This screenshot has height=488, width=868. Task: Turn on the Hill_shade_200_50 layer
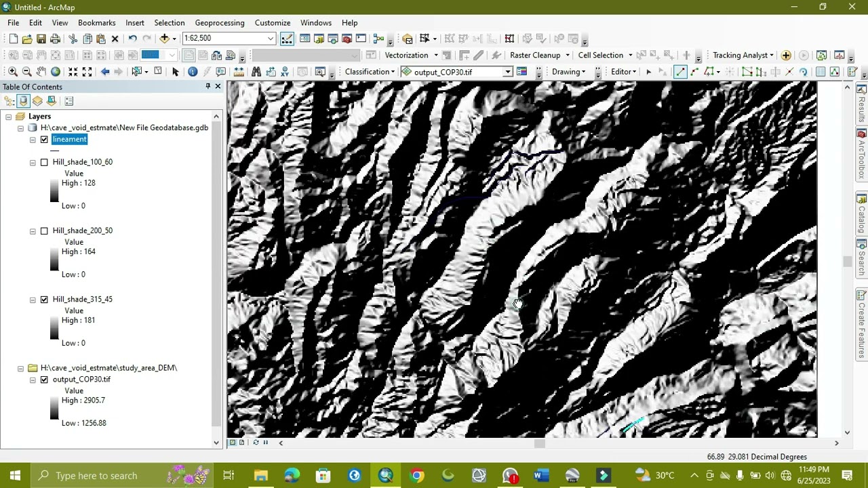44,231
